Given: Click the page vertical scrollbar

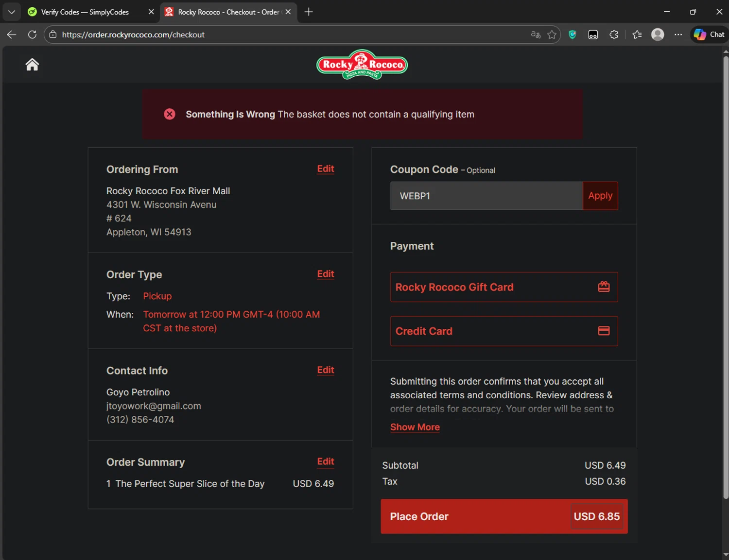Looking at the screenshot, I should click(x=726, y=278).
